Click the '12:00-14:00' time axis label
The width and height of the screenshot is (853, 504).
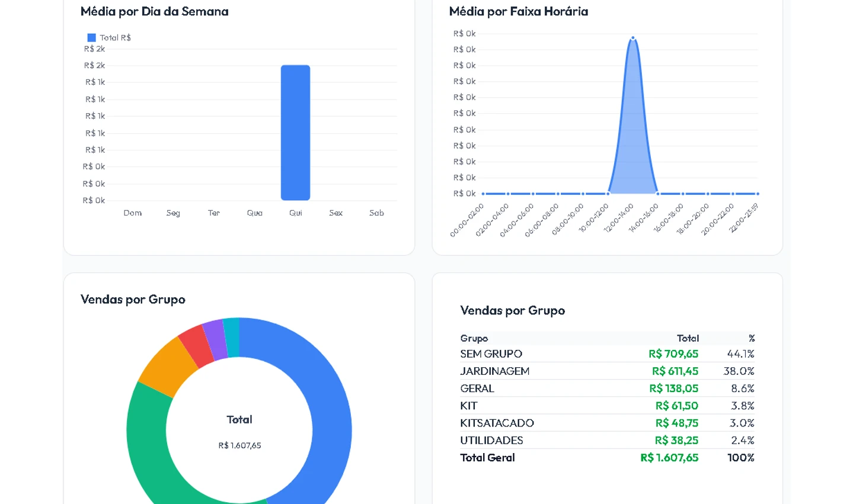(619, 217)
